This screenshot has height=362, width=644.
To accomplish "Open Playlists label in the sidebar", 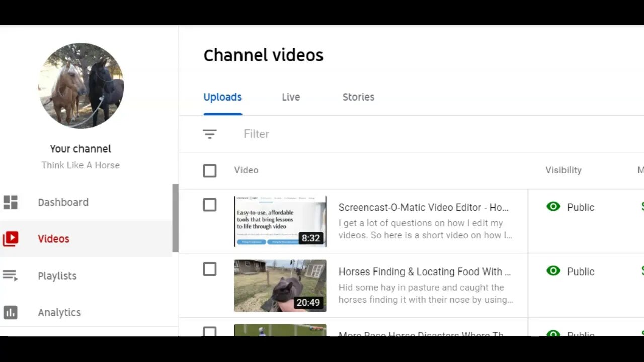I will coord(57,276).
